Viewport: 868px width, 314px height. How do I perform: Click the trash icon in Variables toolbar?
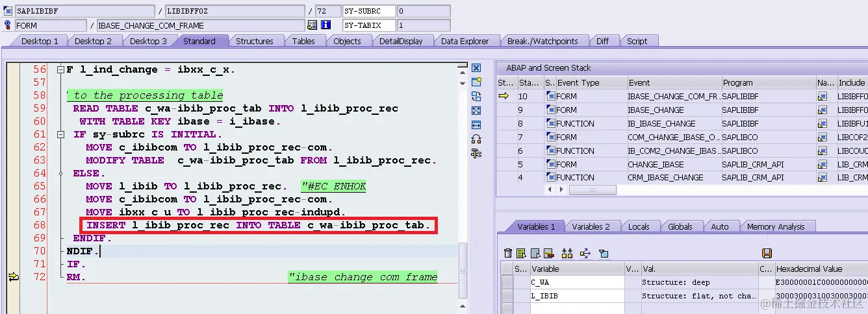coord(509,253)
